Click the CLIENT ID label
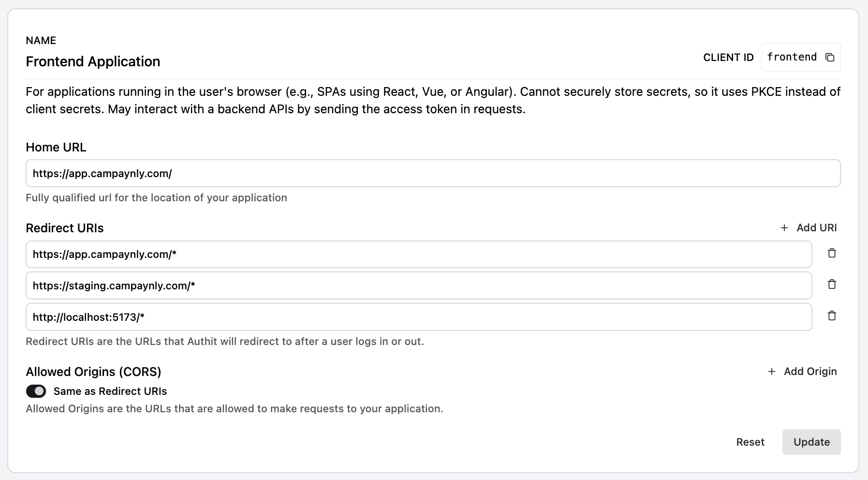868x480 pixels. coord(728,58)
